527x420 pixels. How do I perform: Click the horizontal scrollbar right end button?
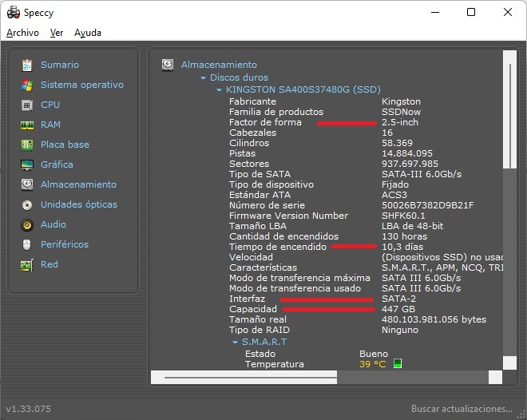tap(495, 378)
